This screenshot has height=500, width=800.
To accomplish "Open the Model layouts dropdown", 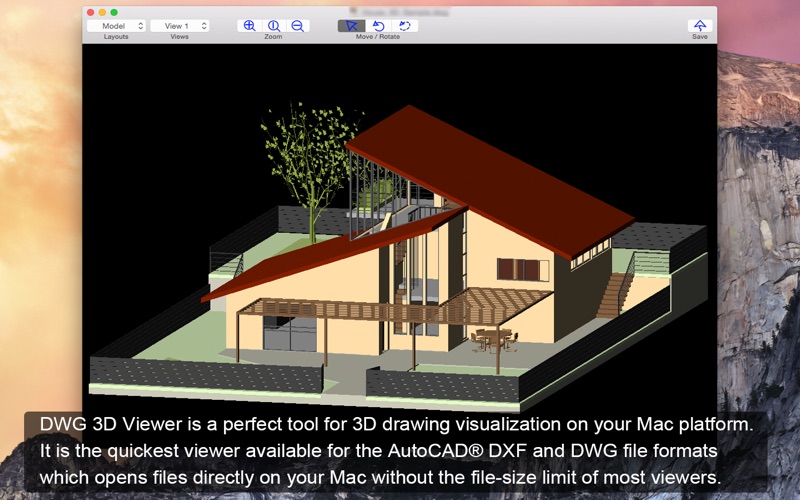I will tap(116, 26).
